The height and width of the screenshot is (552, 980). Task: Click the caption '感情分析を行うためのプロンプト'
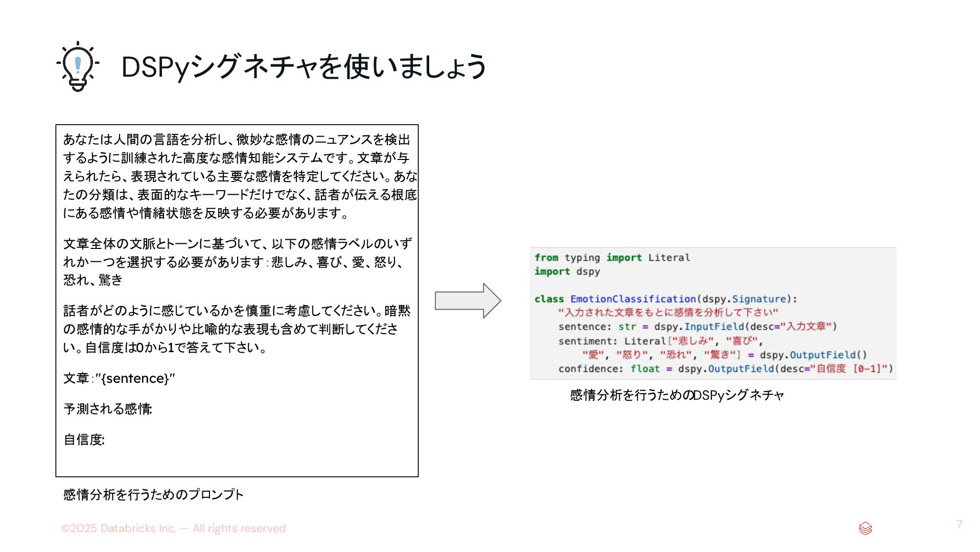[x=153, y=495]
